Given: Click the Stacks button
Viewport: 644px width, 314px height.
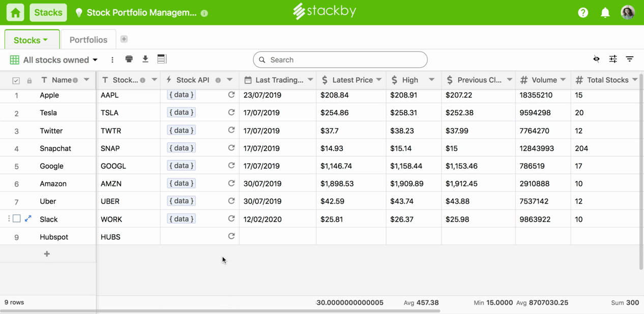Looking at the screenshot, I should click(x=48, y=13).
